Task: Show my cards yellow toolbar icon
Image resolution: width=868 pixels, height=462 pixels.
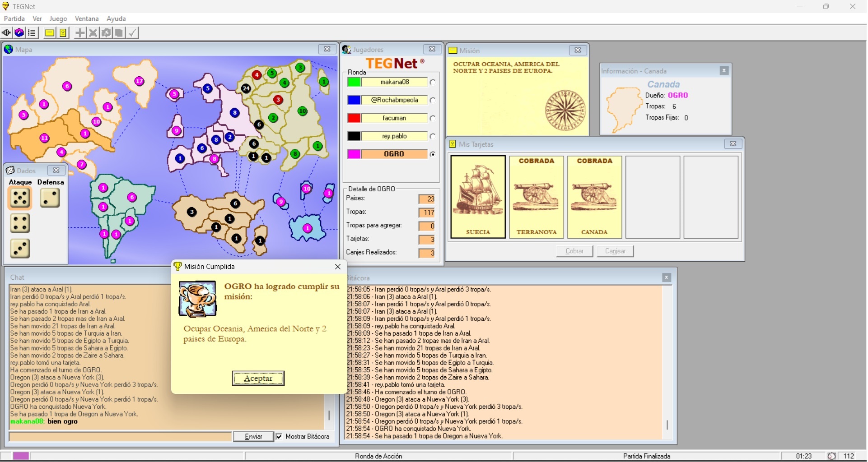Action: point(63,33)
